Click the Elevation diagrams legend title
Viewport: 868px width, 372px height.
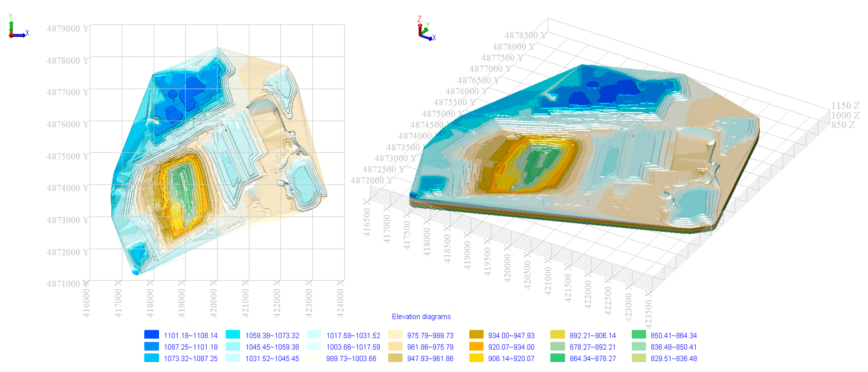[x=421, y=316]
